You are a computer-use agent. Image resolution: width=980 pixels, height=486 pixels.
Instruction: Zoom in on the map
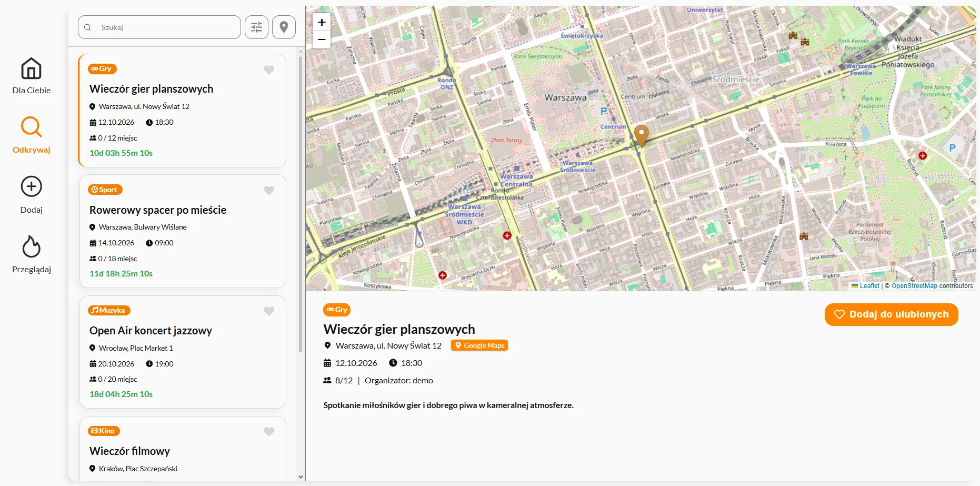(x=322, y=22)
